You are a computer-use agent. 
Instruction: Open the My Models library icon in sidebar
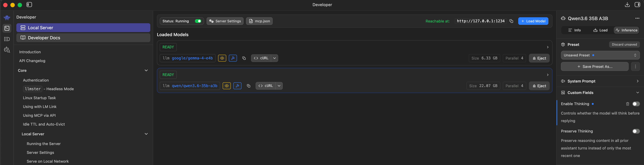point(7,39)
